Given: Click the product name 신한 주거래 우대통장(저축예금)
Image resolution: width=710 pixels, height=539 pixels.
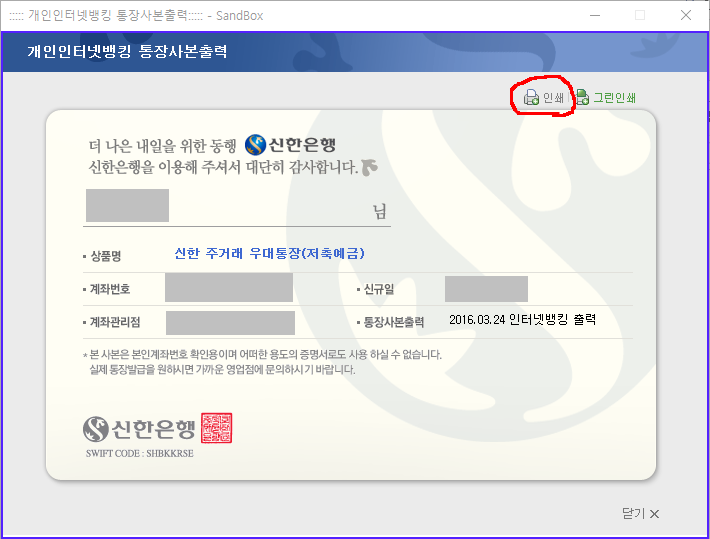Looking at the screenshot, I should [269, 253].
